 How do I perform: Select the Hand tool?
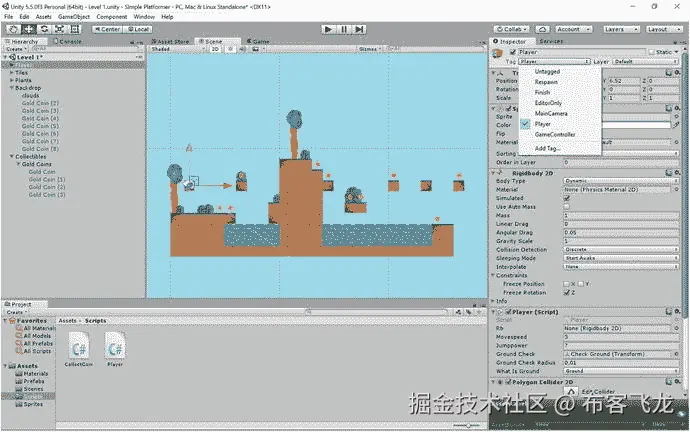tap(13, 29)
